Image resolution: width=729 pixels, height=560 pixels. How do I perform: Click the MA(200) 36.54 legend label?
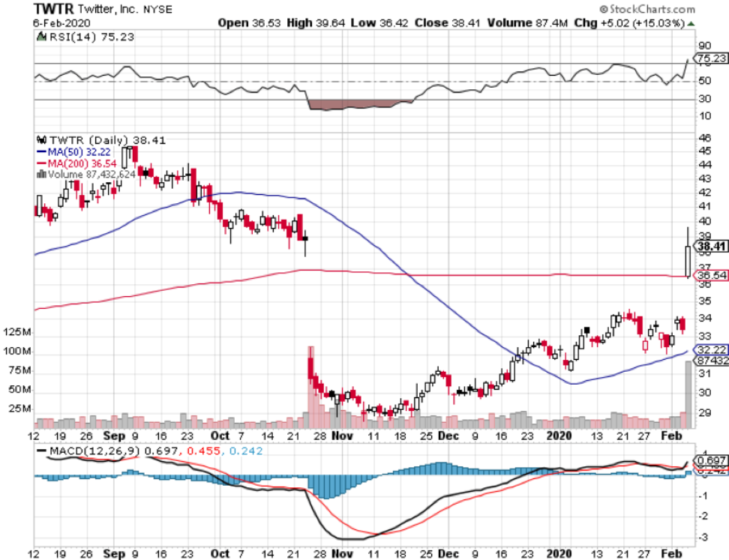pos(82,163)
